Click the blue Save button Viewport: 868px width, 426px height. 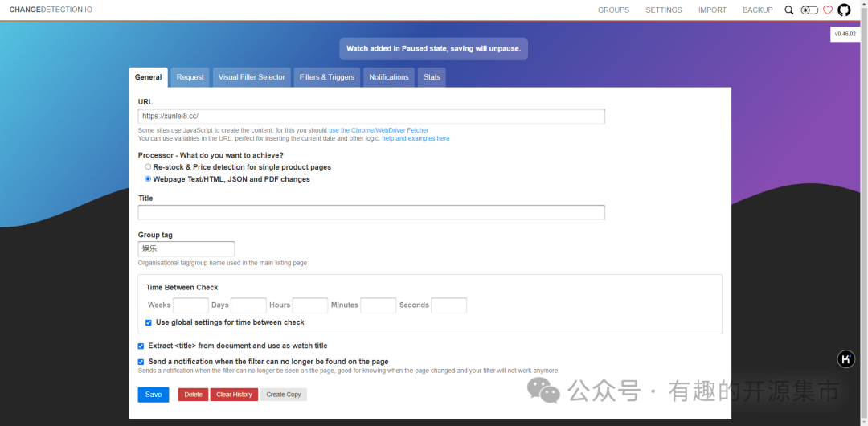[154, 395]
